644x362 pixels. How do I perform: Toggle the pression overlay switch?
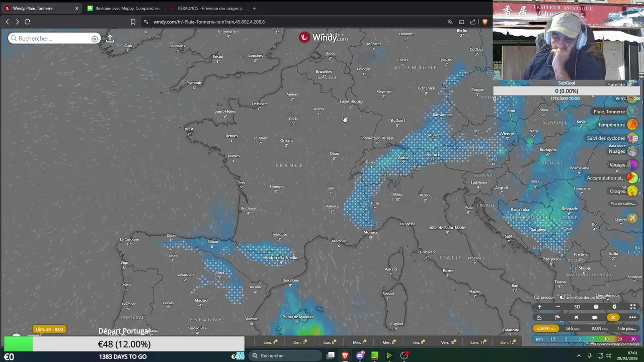[x=537, y=297]
